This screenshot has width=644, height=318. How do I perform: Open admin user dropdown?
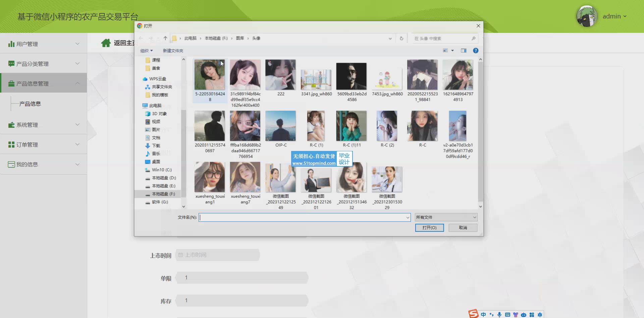(x=614, y=16)
